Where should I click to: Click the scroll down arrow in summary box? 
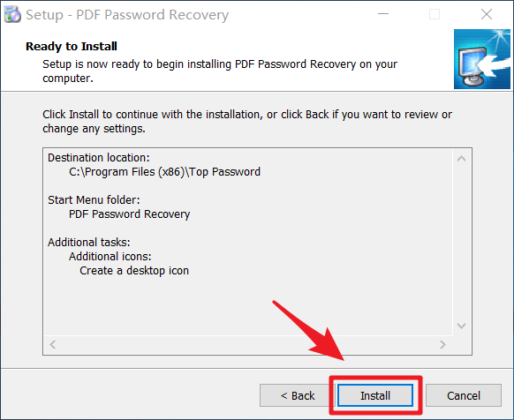pos(461,326)
